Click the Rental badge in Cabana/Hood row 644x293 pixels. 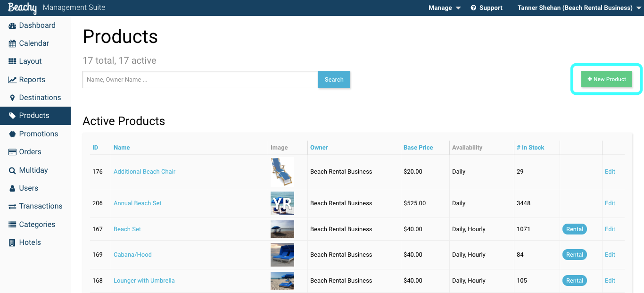click(x=575, y=255)
